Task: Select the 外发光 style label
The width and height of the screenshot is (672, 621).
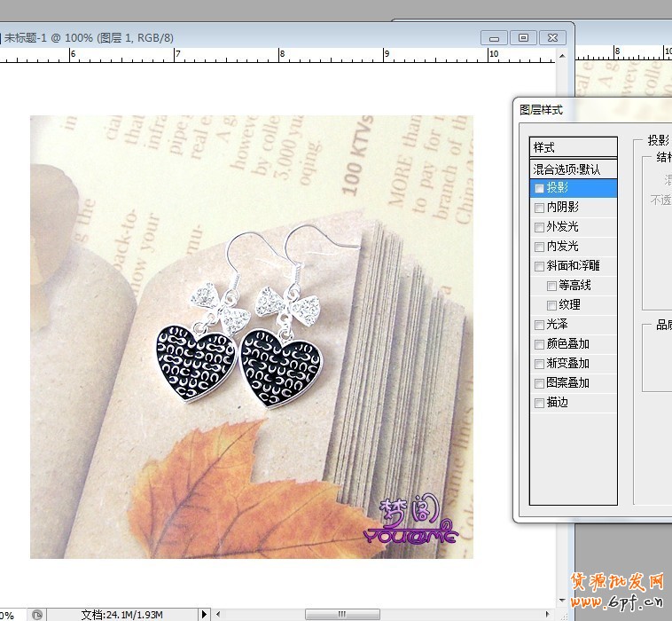Action: pos(563,226)
